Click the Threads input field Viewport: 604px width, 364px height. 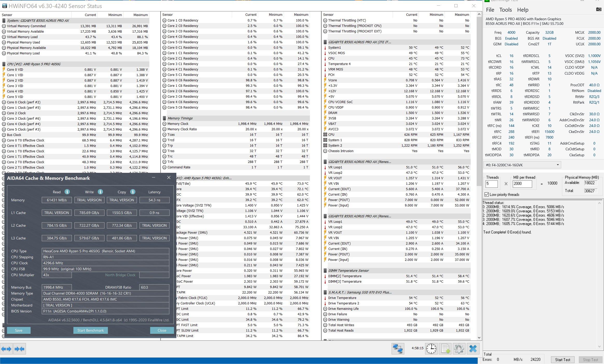click(491, 183)
